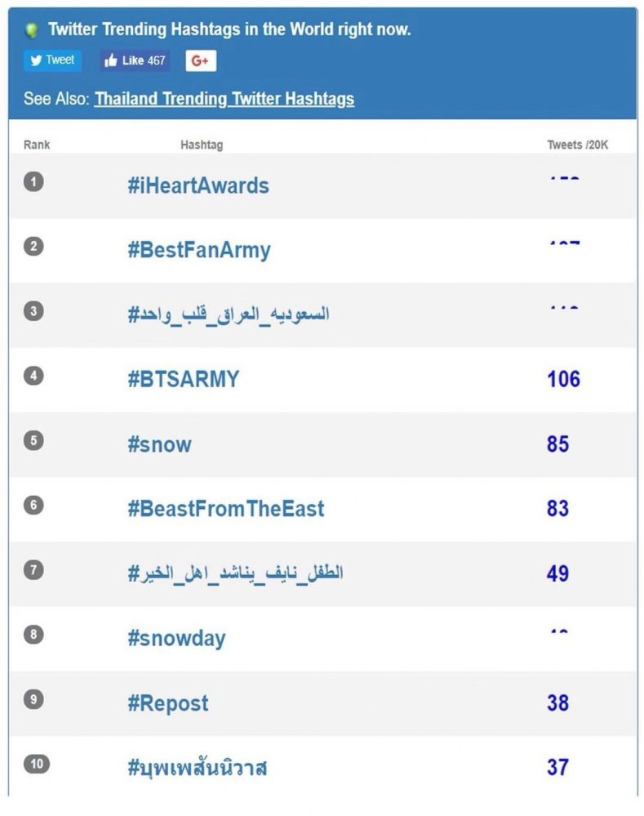This screenshot has width=644, height=816.
Task: Click the rank 4 number badge
Action: [33, 376]
